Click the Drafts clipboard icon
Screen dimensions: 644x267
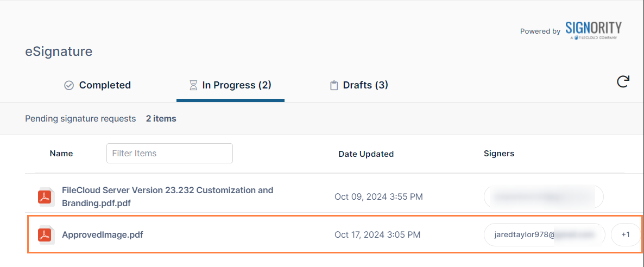334,85
